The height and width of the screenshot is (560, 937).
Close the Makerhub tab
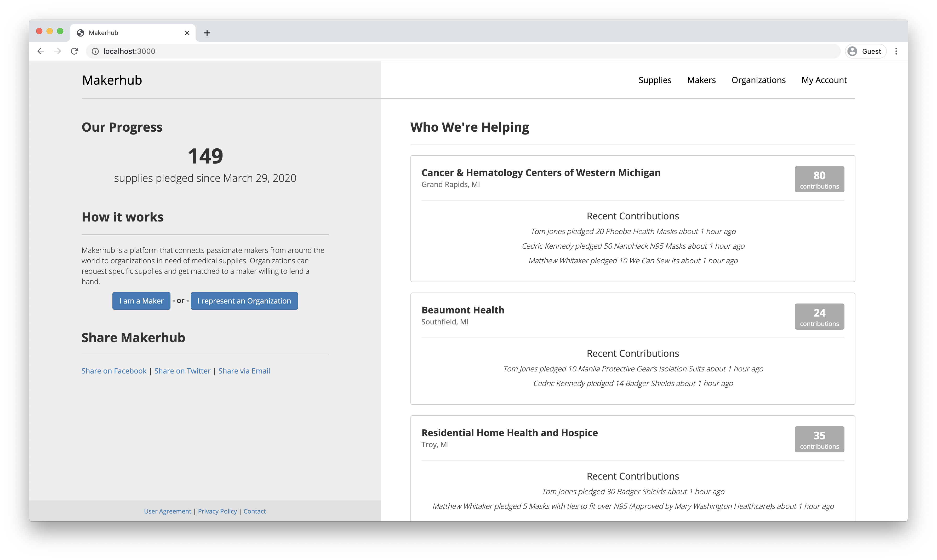(x=187, y=33)
